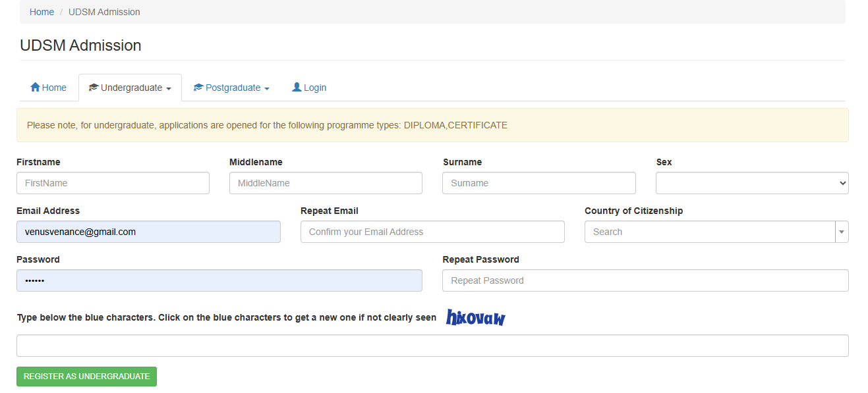Select the UDSM Admission breadcrumb text
The image size is (868, 393).
104,12
